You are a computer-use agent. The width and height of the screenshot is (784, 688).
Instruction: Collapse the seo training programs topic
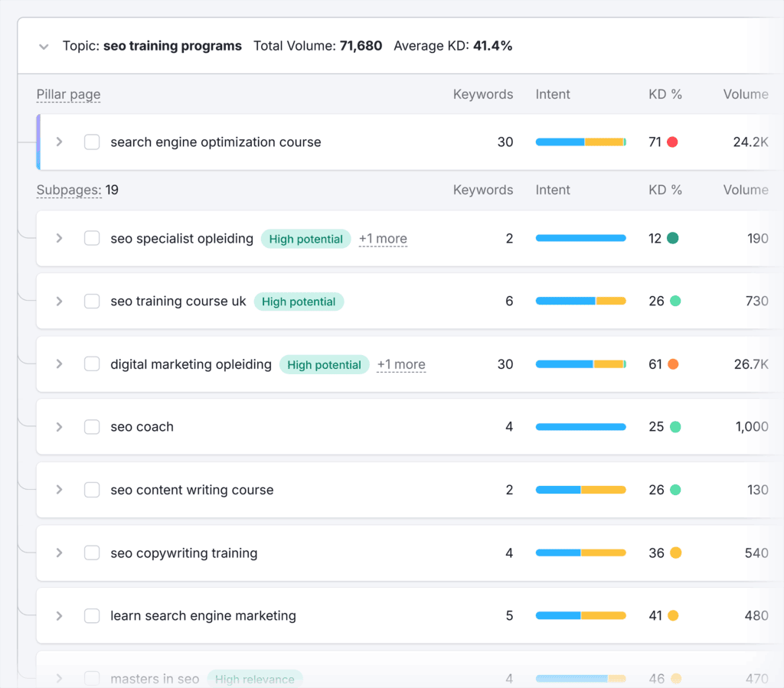(44, 46)
